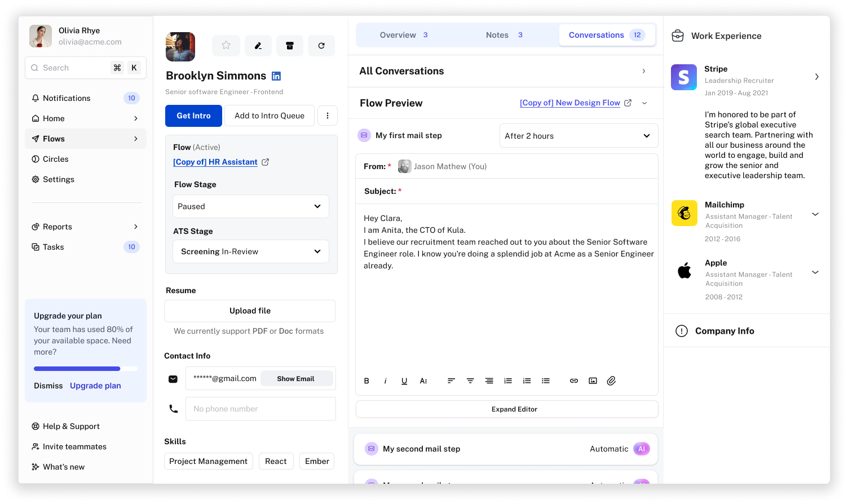Insert a hyperlink with the link icon
848x504 pixels.
tap(574, 381)
